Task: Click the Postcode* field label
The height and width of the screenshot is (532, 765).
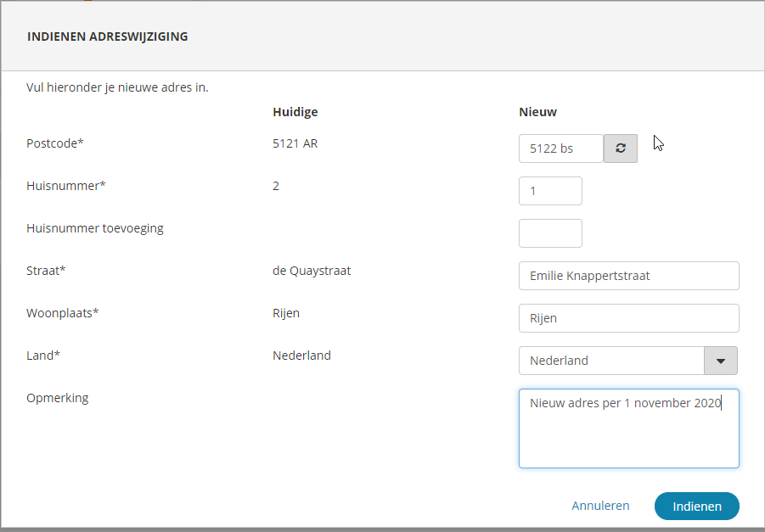Action: click(x=55, y=143)
